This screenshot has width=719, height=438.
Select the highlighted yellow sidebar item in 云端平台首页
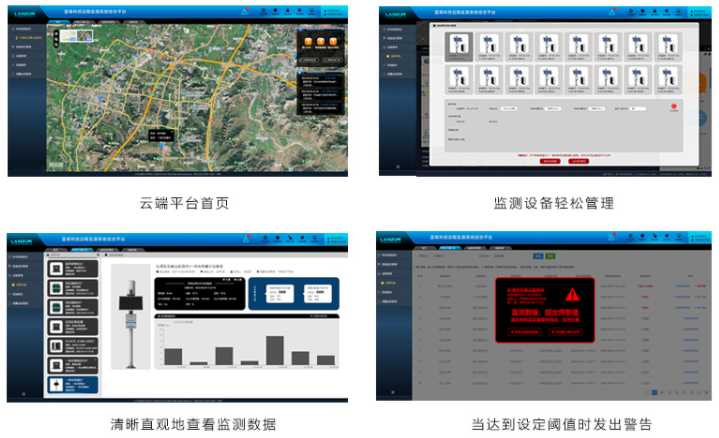pos(28,38)
